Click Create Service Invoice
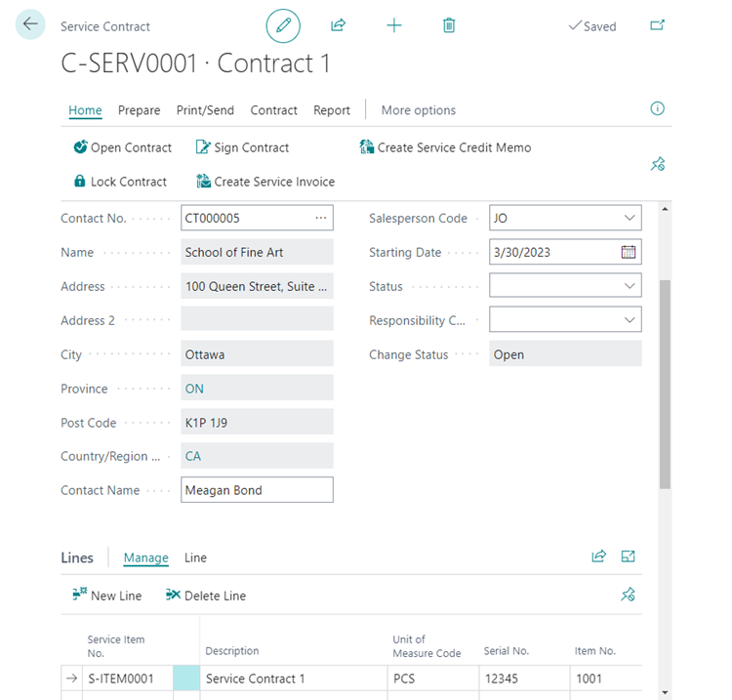The image size is (732, 700). click(x=264, y=182)
